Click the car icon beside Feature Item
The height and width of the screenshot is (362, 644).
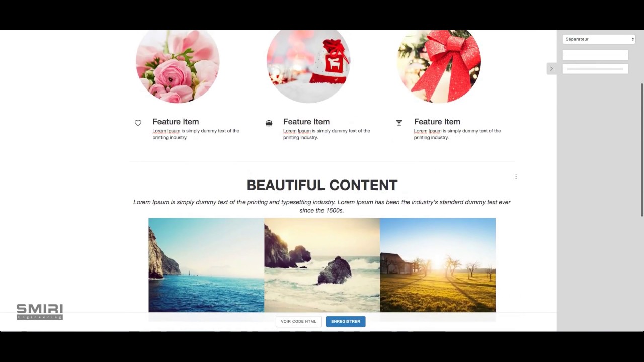[269, 123]
